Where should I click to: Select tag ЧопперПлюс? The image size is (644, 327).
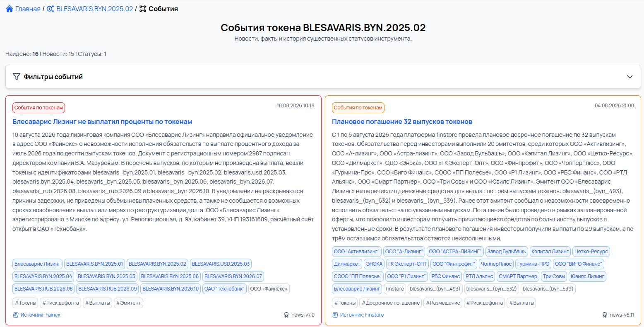tap(496, 264)
